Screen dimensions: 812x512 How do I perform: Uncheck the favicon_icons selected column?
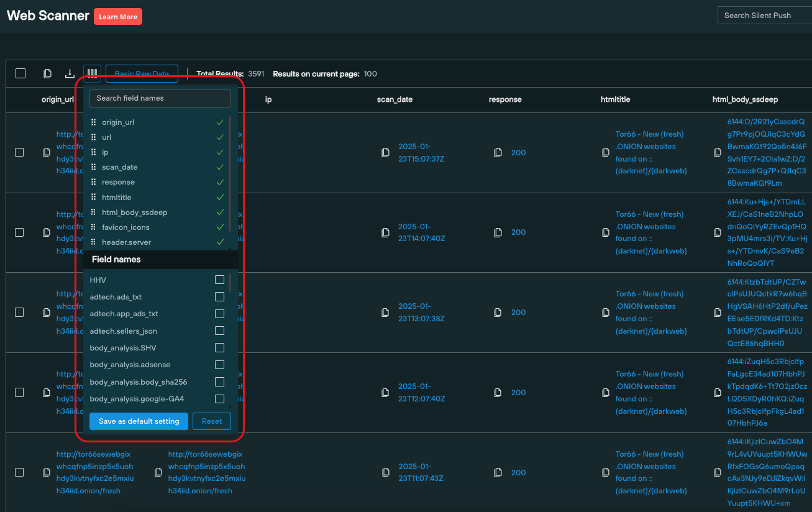coord(220,227)
